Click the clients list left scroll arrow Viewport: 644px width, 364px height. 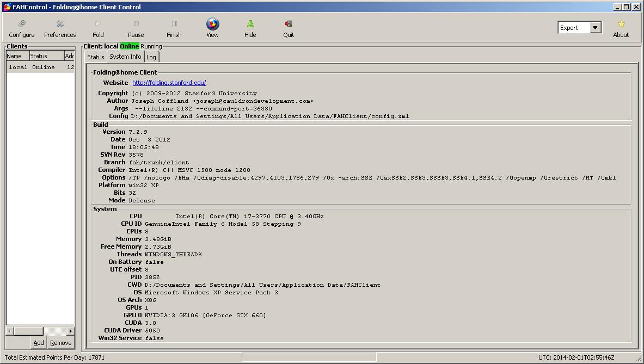click(10, 331)
